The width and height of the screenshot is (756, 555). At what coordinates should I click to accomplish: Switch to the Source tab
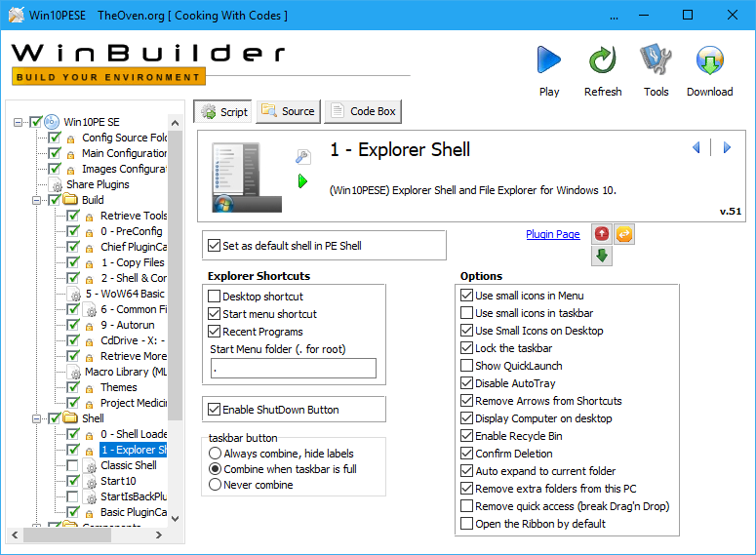289,111
